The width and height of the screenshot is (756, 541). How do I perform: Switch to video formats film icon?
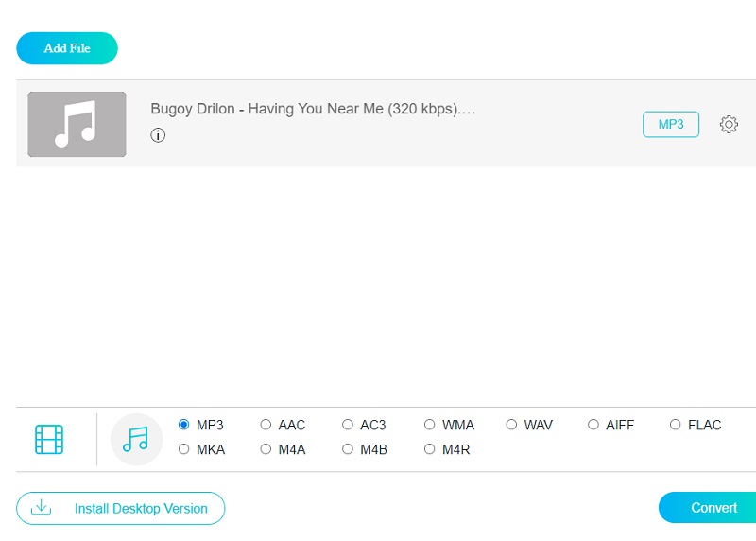point(49,439)
